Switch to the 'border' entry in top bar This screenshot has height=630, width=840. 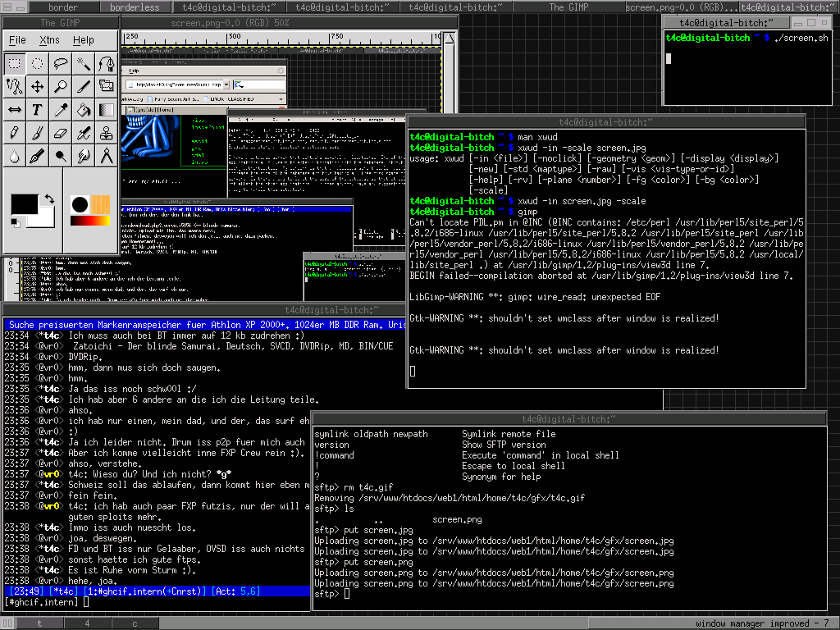click(x=63, y=7)
